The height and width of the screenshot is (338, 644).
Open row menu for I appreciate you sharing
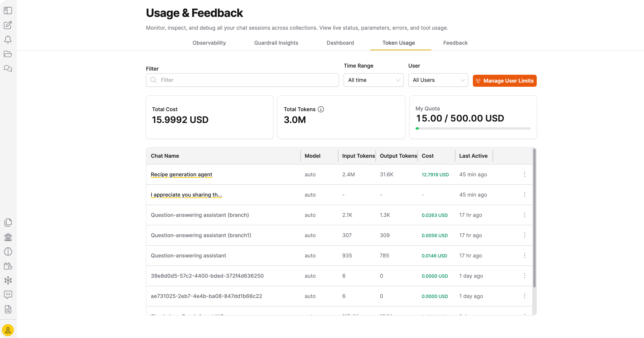525,195
